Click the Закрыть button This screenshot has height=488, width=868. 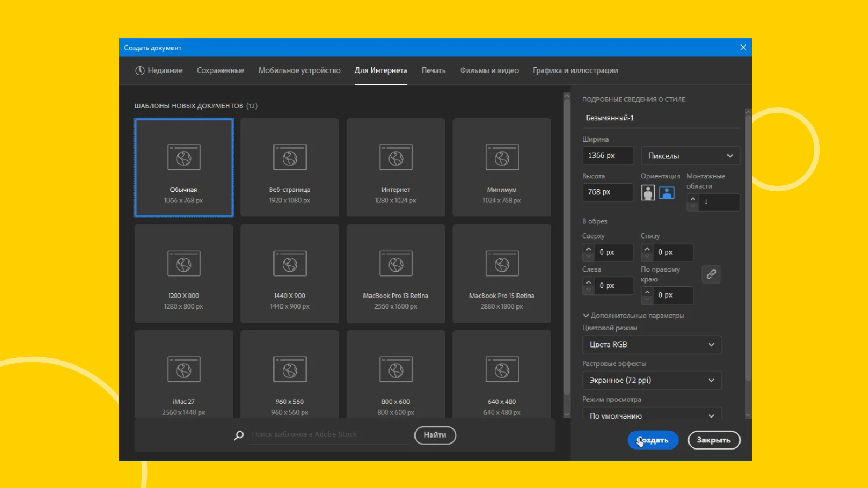pos(713,440)
